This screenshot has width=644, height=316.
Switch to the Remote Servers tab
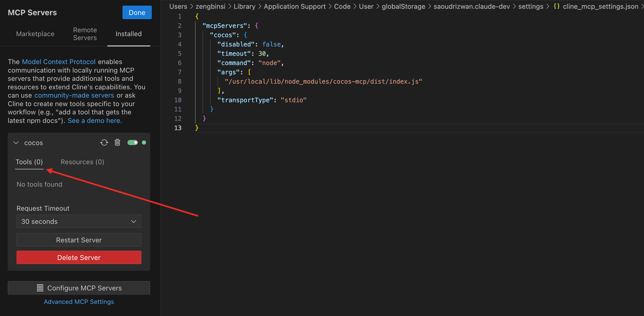pos(85,34)
